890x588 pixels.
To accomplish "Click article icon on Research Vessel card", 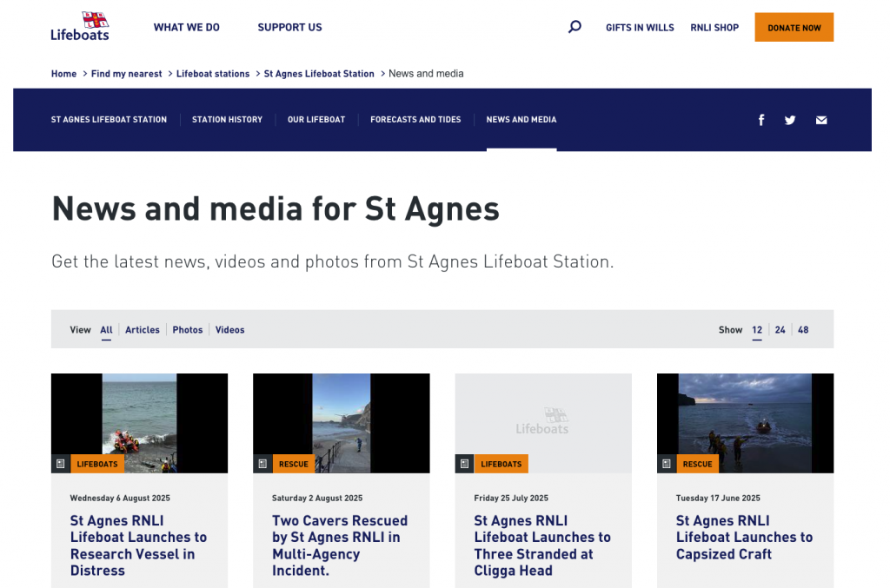I will coord(60,464).
